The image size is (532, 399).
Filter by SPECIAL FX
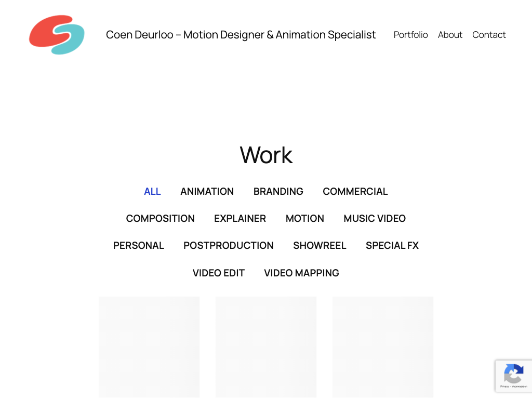click(x=392, y=245)
